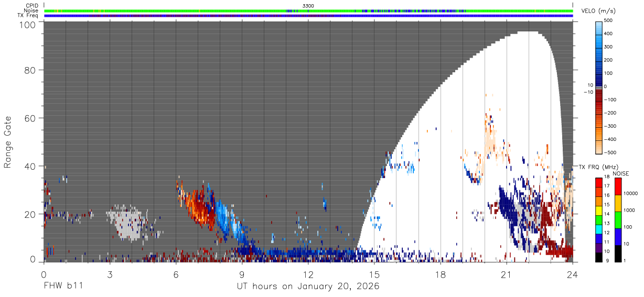Click the 24 hour tick on the time axis

[573, 274]
